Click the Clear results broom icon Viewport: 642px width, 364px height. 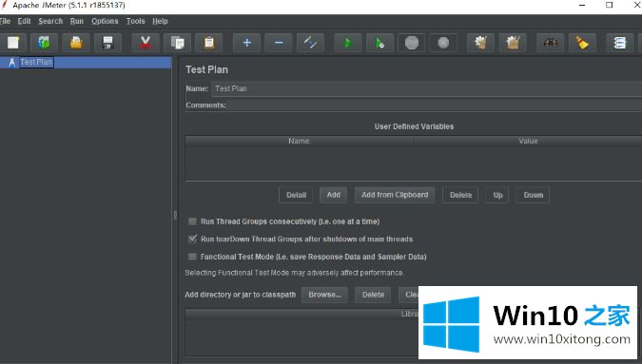tap(480, 43)
